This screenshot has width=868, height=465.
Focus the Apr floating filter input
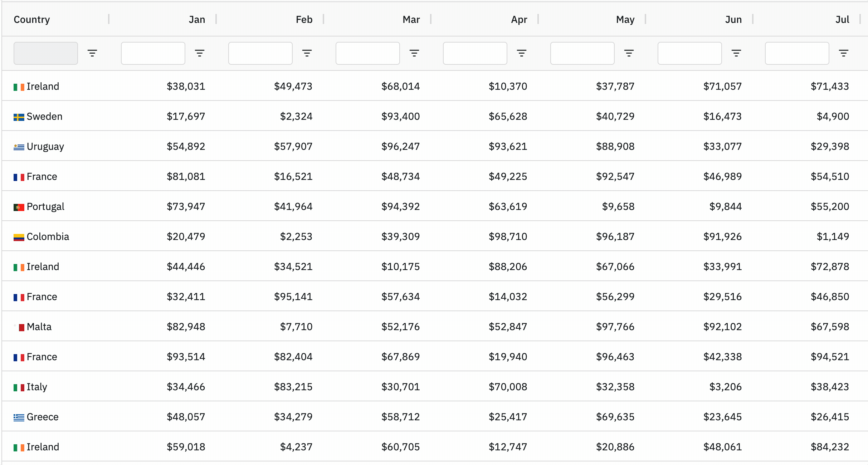475,53
